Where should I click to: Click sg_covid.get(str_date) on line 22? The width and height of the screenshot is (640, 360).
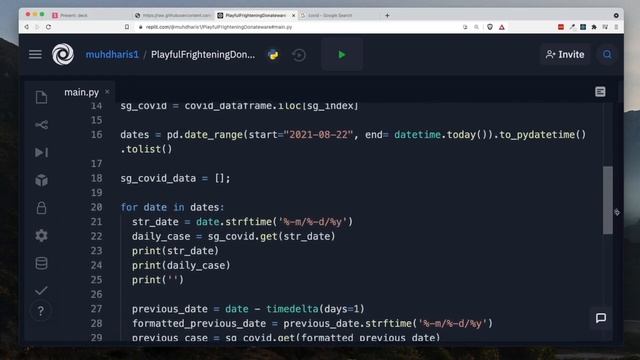[271, 236]
